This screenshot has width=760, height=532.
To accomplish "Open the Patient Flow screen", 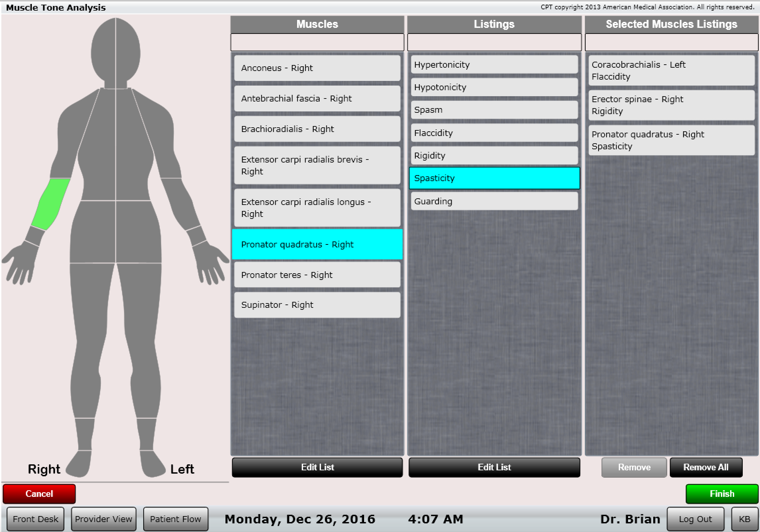I will tap(175, 518).
